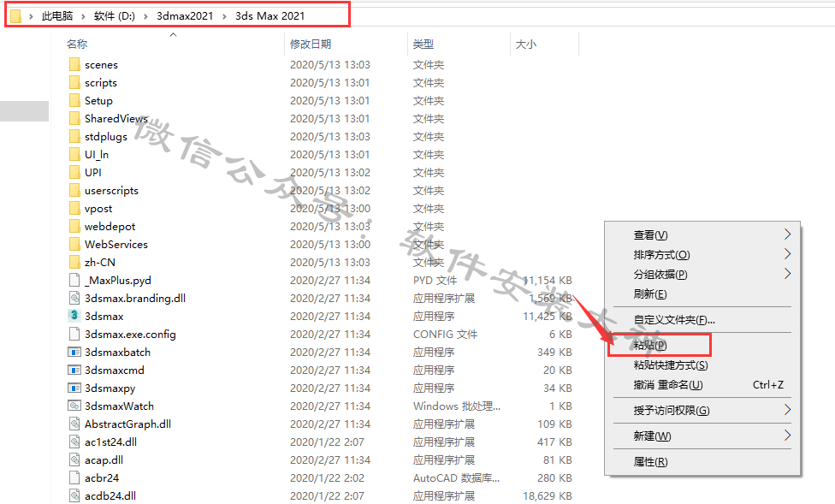Click the acap.dll file icon
The height and width of the screenshot is (504, 835).
(x=74, y=460)
